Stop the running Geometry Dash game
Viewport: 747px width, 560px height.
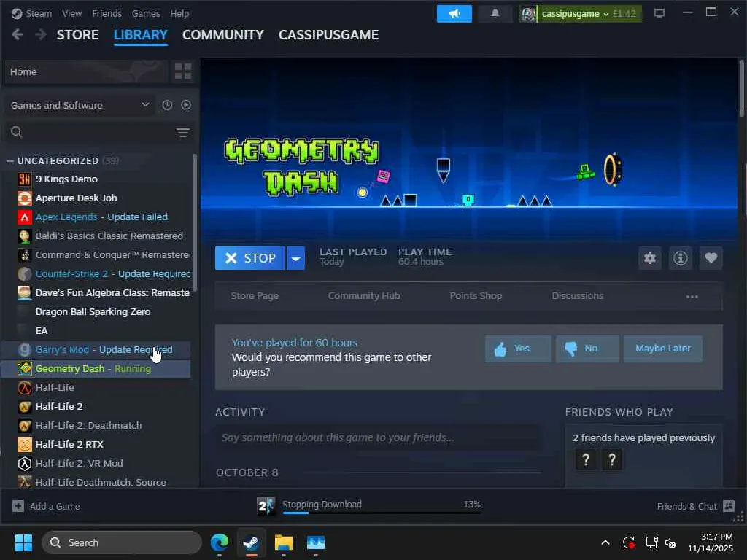pyautogui.click(x=249, y=258)
